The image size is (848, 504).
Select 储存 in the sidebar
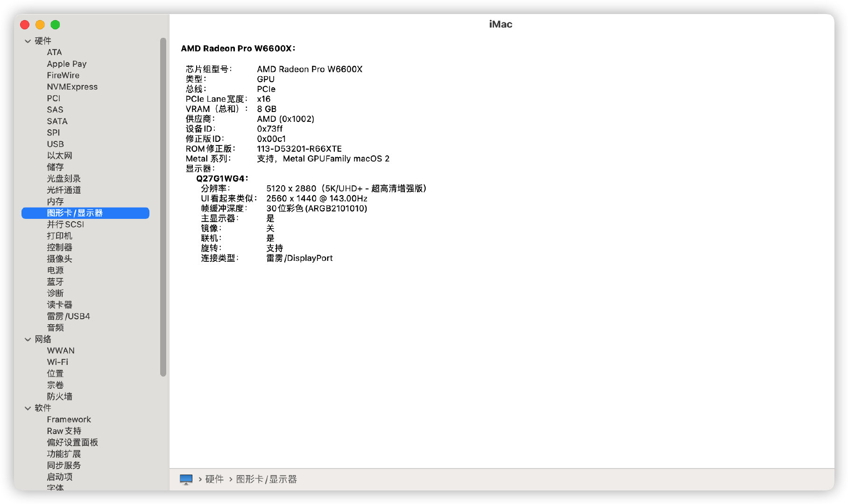pyautogui.click(x=55, y=167)
